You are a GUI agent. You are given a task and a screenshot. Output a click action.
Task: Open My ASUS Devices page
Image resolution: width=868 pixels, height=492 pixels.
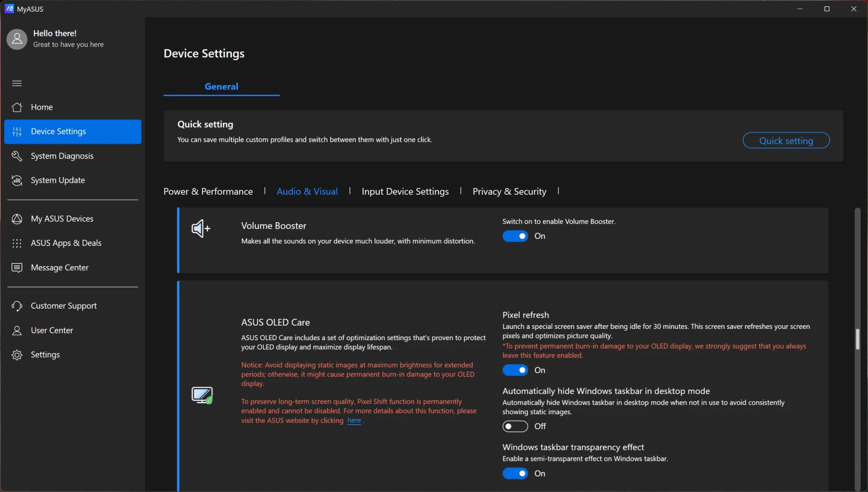coord(73,219)
